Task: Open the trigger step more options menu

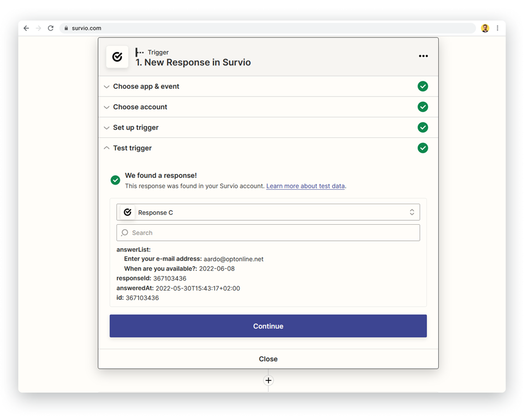Action: pyautogui.click(x=423, y=56)
